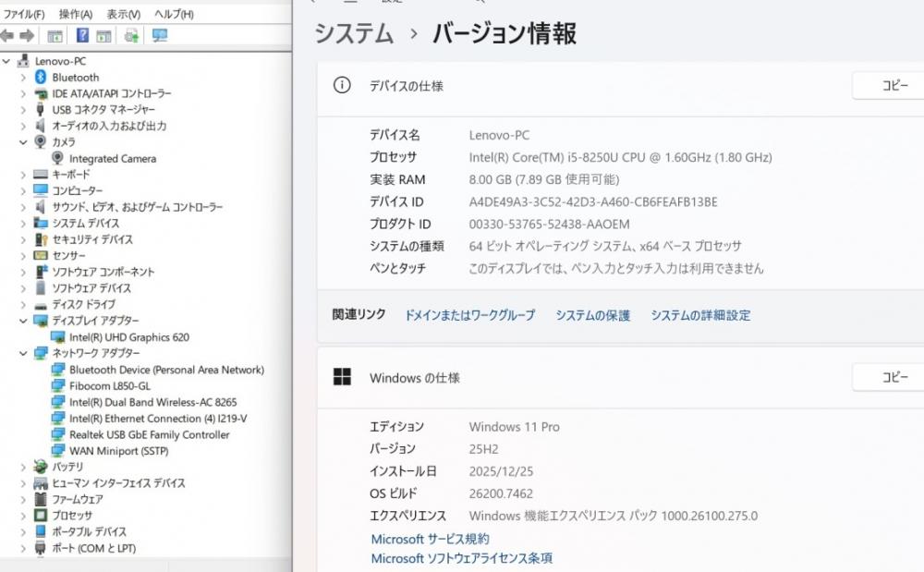
Task: Click the Back arrow in the toolbar
Action: tap(7, 36)
